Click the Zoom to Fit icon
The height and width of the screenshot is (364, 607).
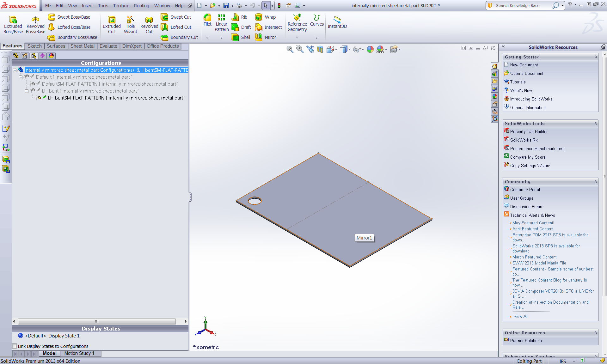[290, 49]
